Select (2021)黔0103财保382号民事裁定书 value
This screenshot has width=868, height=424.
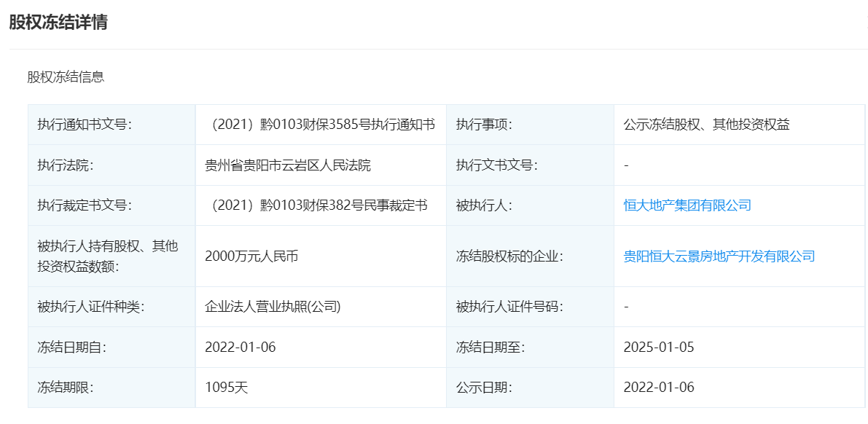click(316, 205)
